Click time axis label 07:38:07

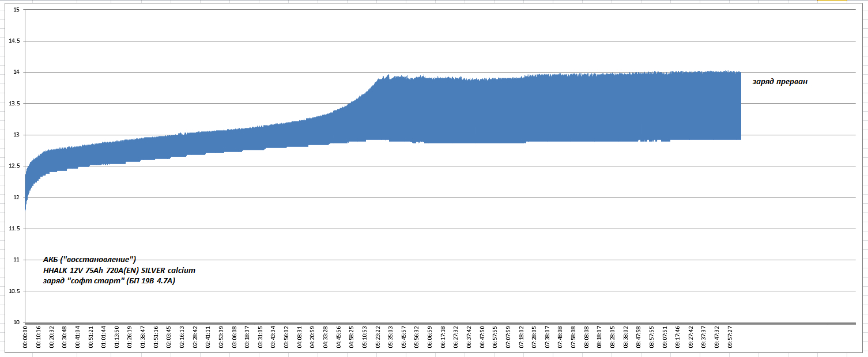(x=548, y=337)
